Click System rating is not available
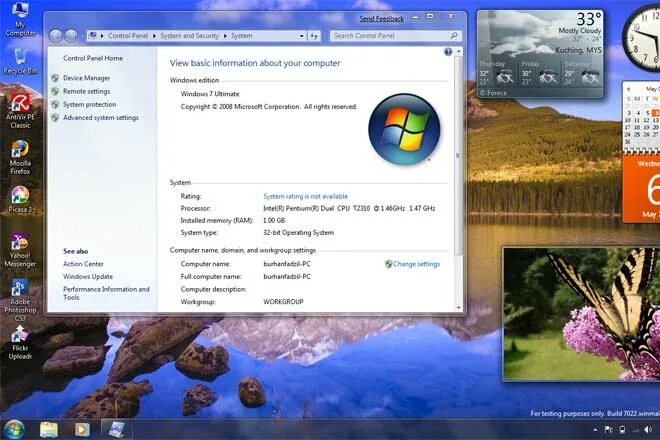This screenshot has width=660, height=440. [305, 196]
